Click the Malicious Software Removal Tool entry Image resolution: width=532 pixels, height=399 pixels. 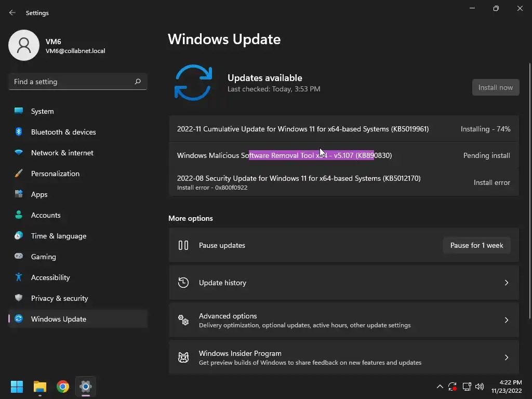[344, 155]
